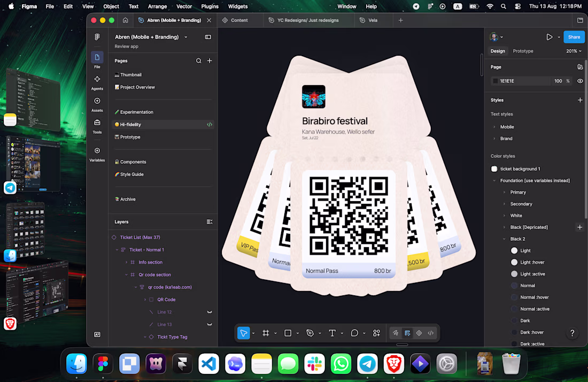Click the home icon in tab bar
The height and width of the screenshot is (382, 588).
125,20
